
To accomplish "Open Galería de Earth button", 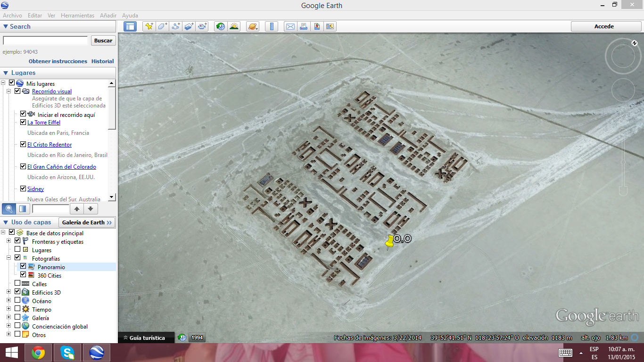I will [x=87, y=222].
